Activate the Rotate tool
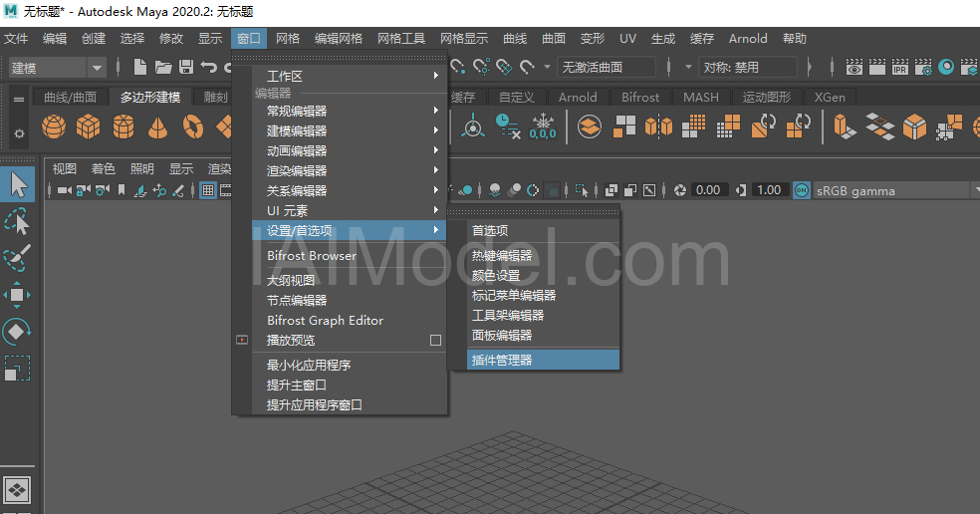This screenshot has width=980, height=514. click(17, 332)
